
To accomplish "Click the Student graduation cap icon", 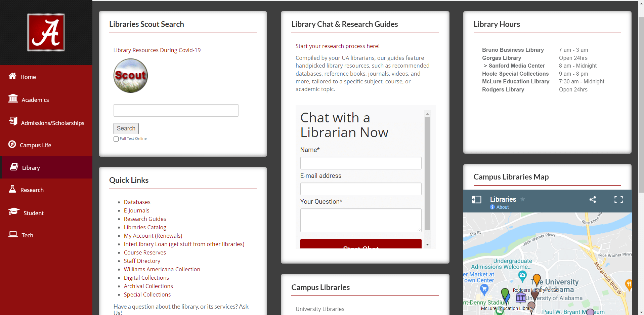I will coord(14,211).
